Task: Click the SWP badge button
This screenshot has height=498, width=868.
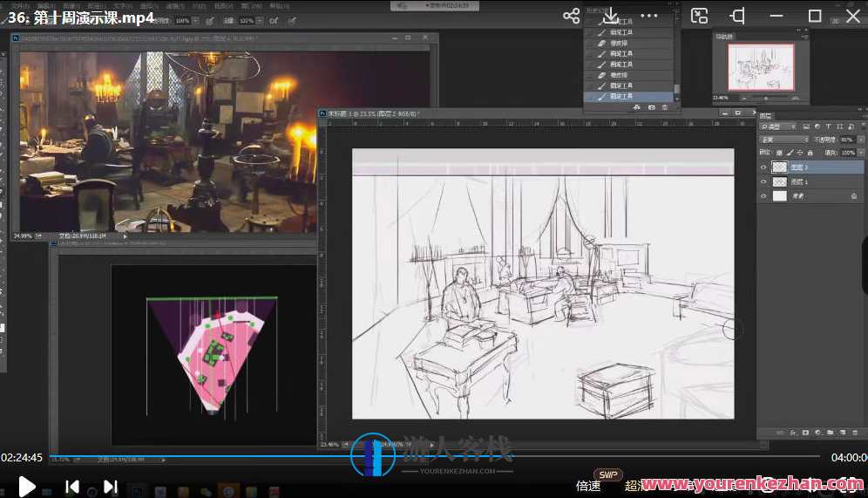Action: [x=609, y=475]
